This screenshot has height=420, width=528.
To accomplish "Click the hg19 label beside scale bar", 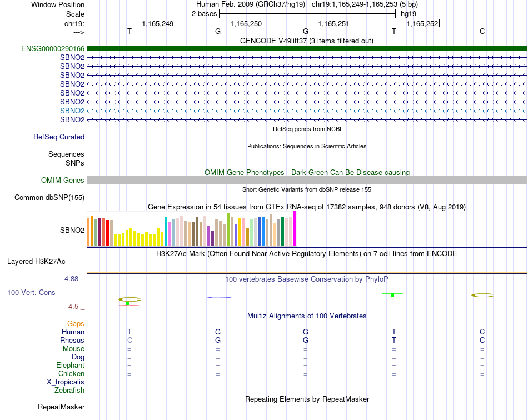I will (x=409, y=14).
